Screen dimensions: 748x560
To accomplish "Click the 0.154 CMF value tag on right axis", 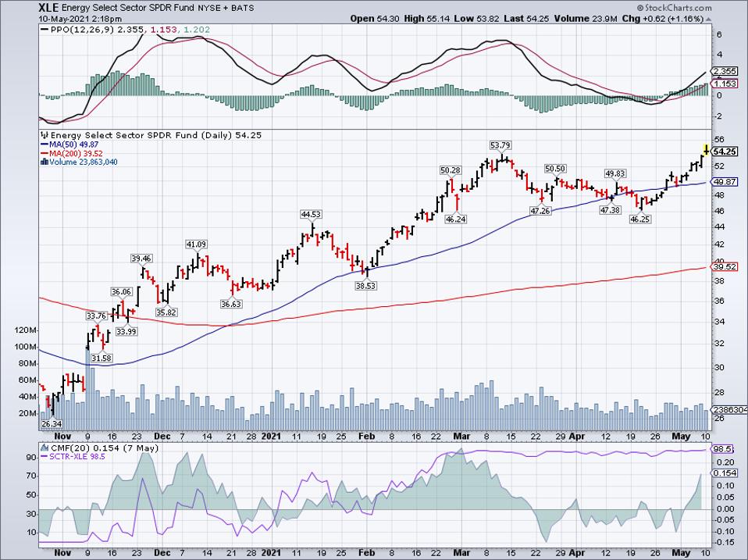I will (725, 473).
